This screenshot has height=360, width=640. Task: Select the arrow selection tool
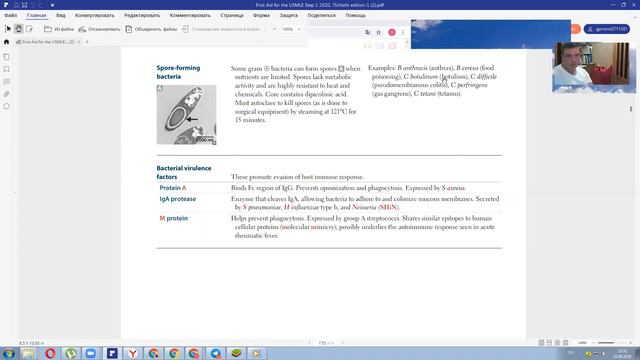(x=8, y=29)
